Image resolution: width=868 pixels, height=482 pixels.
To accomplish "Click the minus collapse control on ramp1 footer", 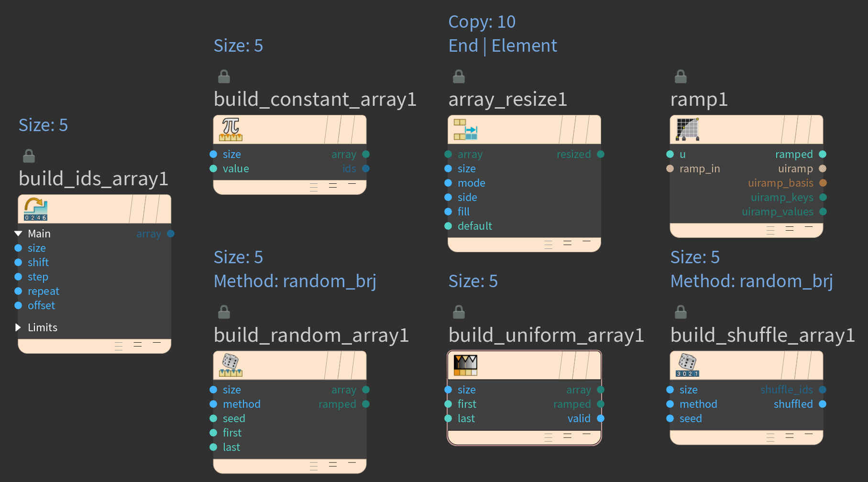I will [x=809, y=227].
